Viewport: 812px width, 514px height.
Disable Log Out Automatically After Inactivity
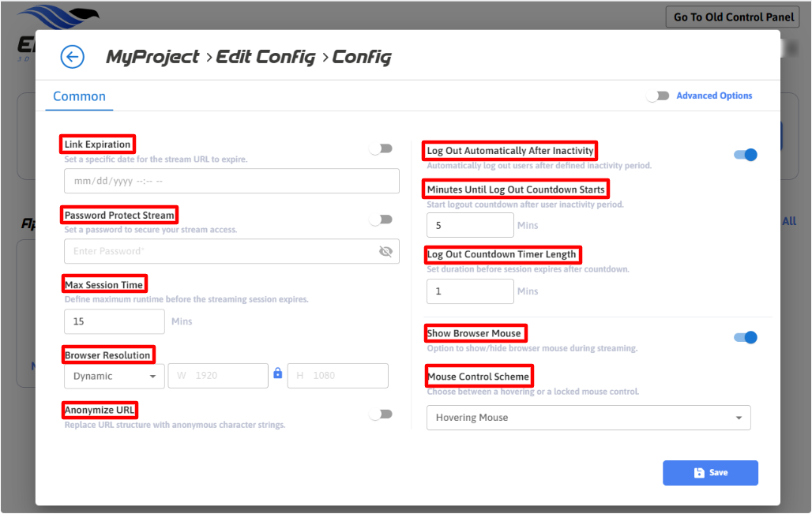pos(745,155)
